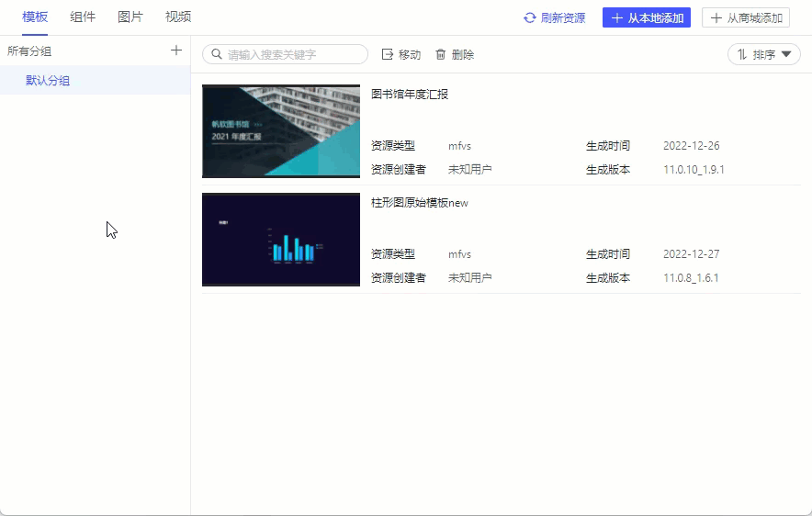The height and width of the screenshot is (516, 812).
Task: Click the 移动 move icon
Action: tap(388, 54)
